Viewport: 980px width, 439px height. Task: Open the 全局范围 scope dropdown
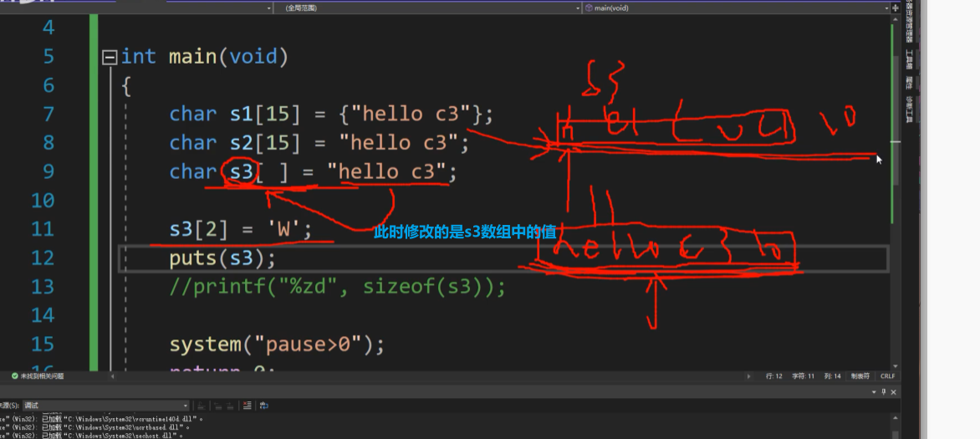tap(428, 8)
